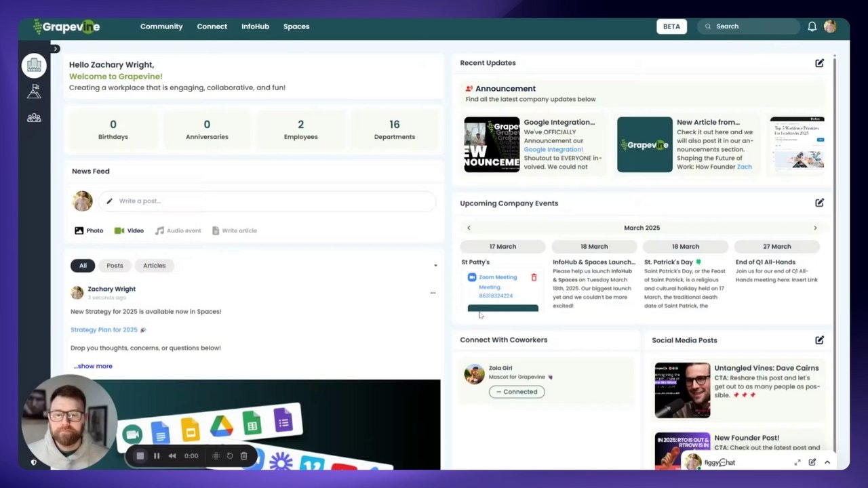Switch to the Posts tab
The height and width of the screenshot is (488, 868).
[114, 265]
